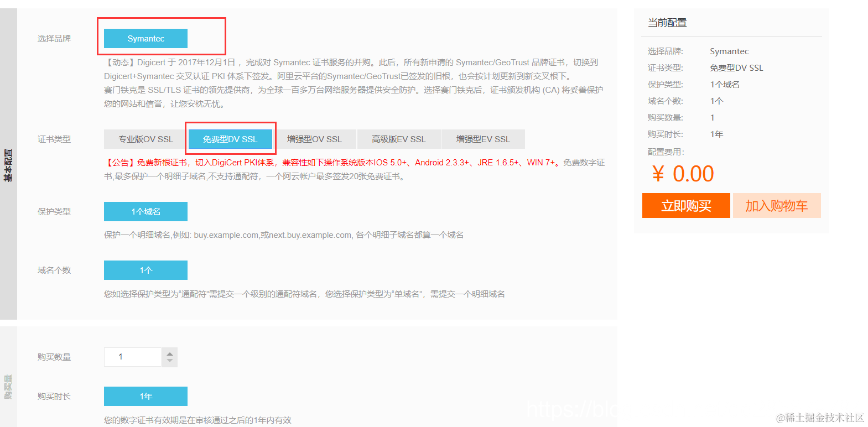Click 免费型DV SSL value in summary panel
868x427 pixels.
point(736,68)
